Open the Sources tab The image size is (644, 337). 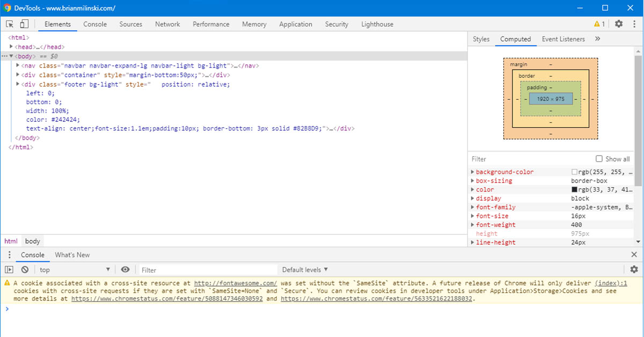click(131, 24)
